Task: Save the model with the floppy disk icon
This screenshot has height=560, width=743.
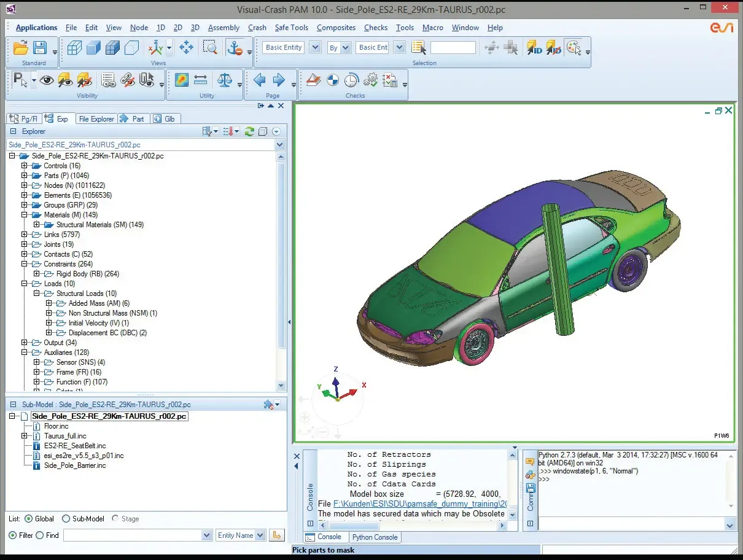Action: [x=40, y=47]
